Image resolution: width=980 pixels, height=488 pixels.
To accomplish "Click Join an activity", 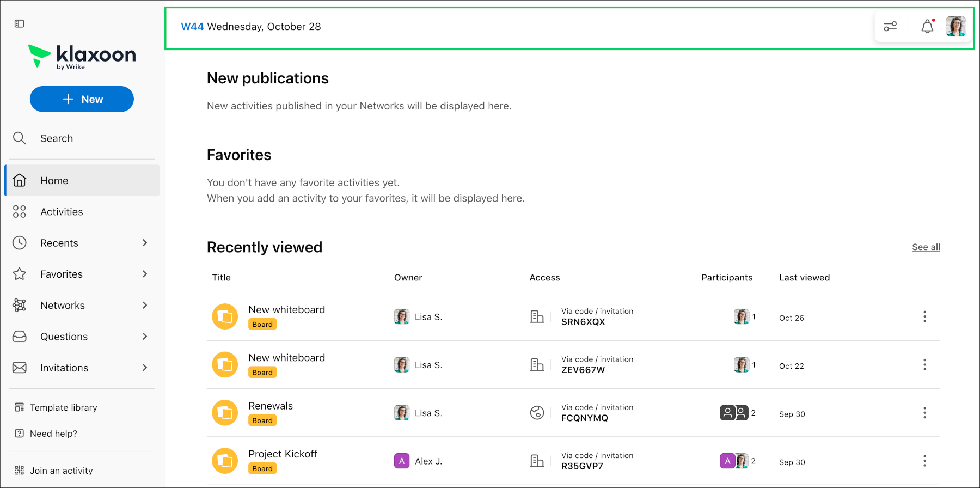I will [54, 471].
